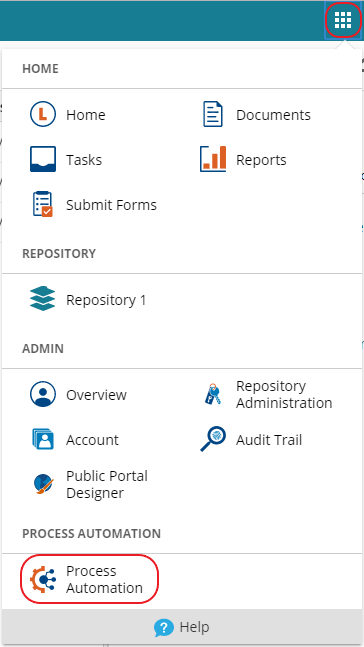Open the Audit Trail menu item
Viewport: 364px width, 647px height.
coord(269,440)
